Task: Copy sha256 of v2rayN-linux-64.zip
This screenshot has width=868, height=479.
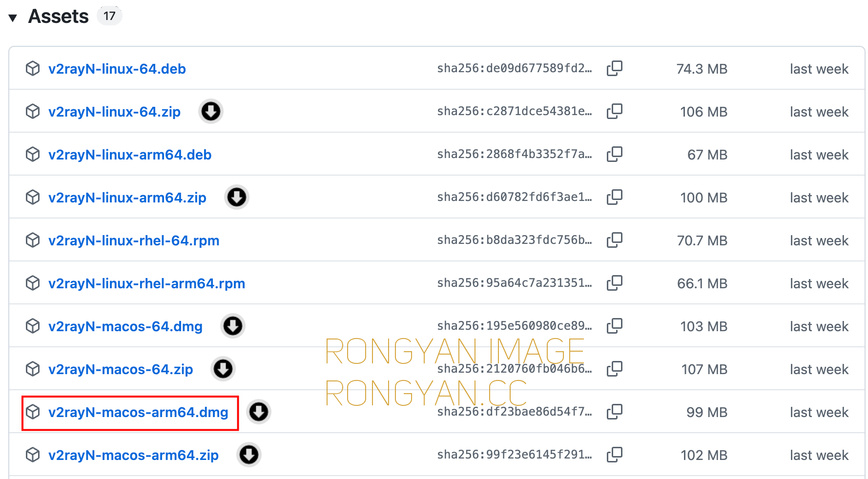Action: coord(615,111)
